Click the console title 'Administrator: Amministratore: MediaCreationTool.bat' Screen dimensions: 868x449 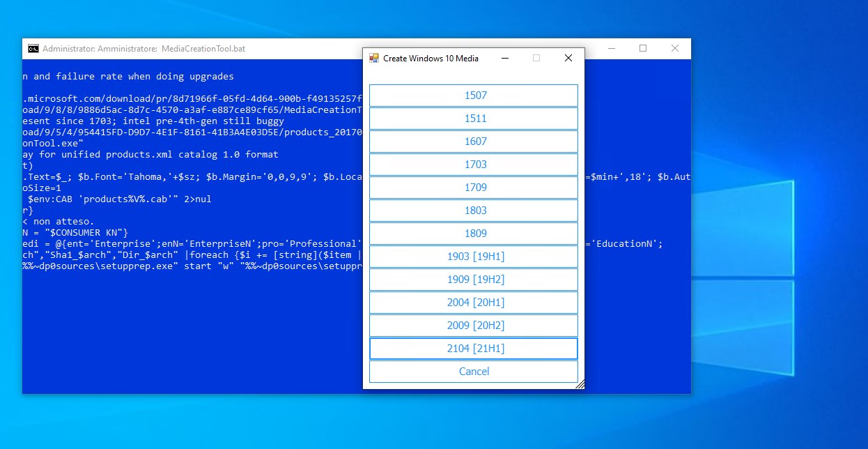pyautogui.click(x=144, y=49)
